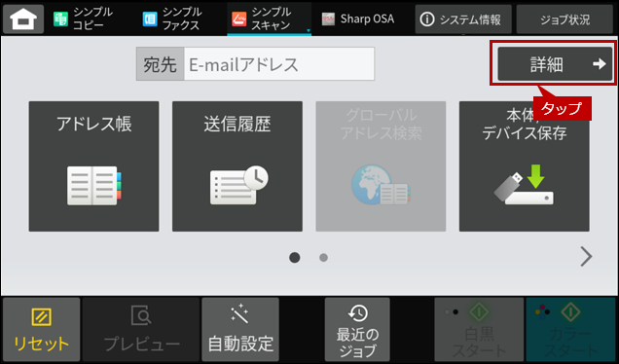Viewport: 619px width, 364px height.
Task: Go to the Home screen icon
Action: 23,18
